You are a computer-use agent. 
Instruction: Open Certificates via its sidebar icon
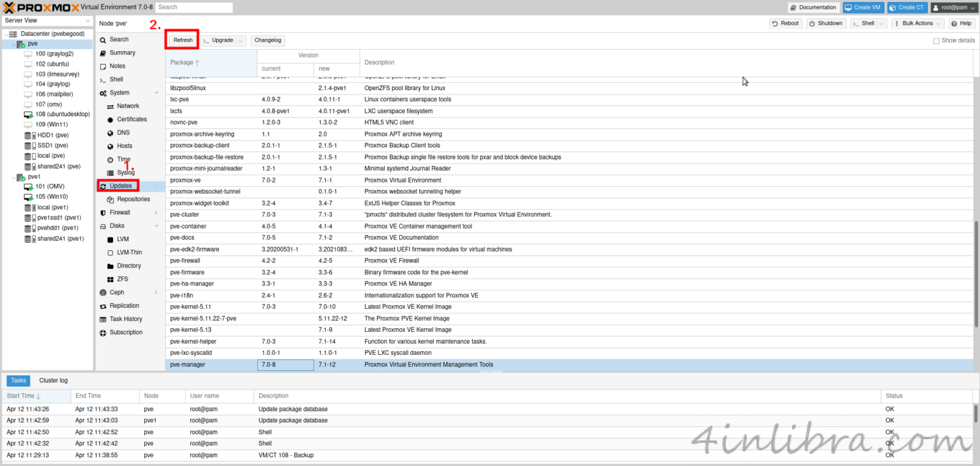[x=110, y=119]
